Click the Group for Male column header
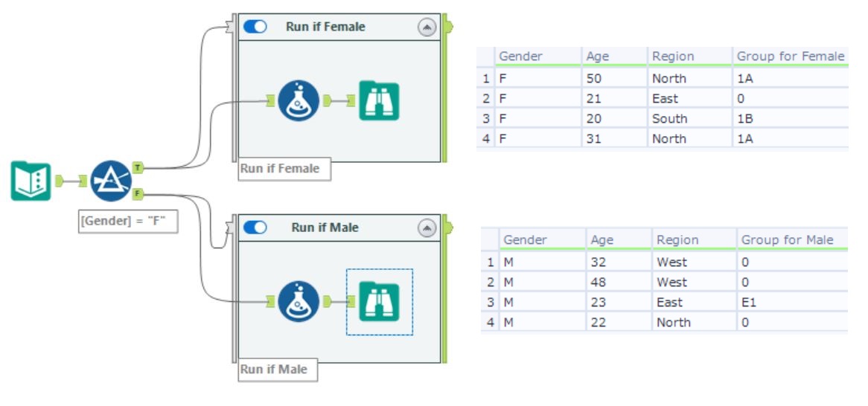This screenshot has width=868, height=406. pos(792,239)
